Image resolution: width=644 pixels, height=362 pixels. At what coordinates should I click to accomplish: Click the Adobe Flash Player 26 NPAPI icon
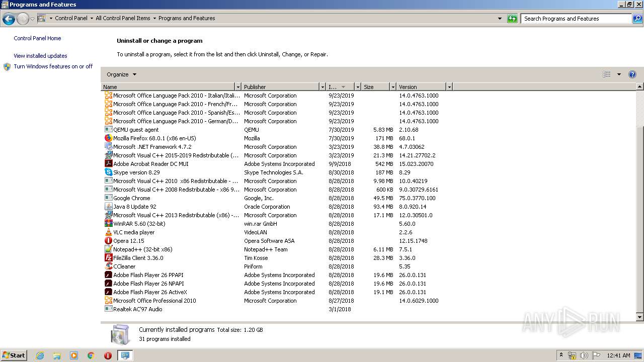tap(108, 284)
